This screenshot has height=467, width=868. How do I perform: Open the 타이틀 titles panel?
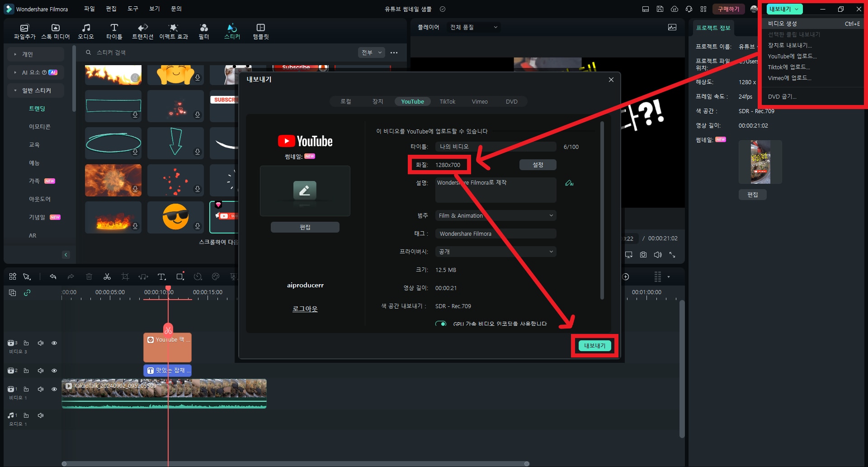click(x=114, y=31)
